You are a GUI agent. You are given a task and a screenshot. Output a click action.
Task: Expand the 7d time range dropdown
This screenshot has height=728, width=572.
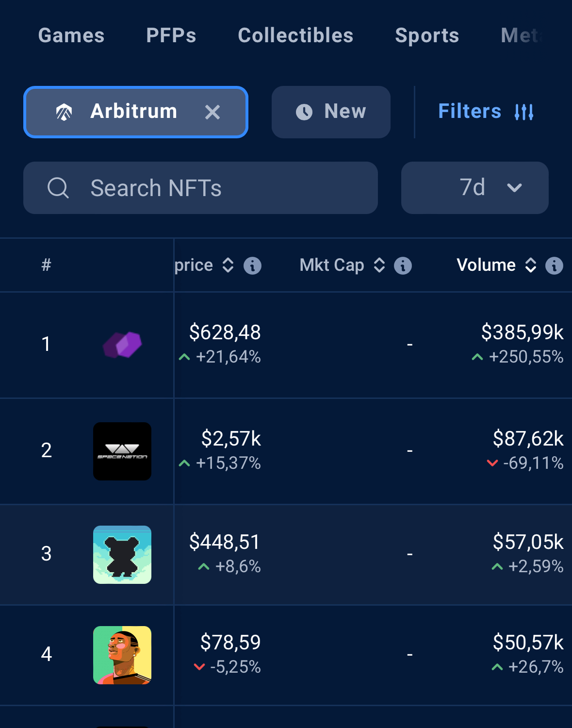tap(475, 188)
